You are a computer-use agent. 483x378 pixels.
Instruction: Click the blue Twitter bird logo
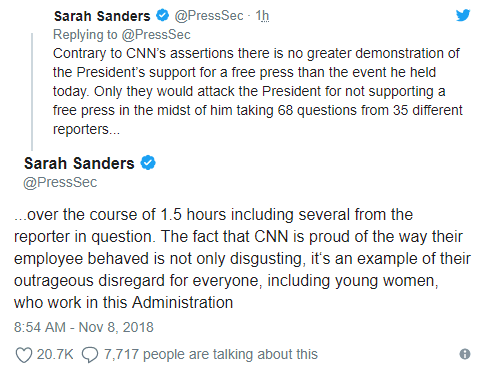(x=463, y=15)
